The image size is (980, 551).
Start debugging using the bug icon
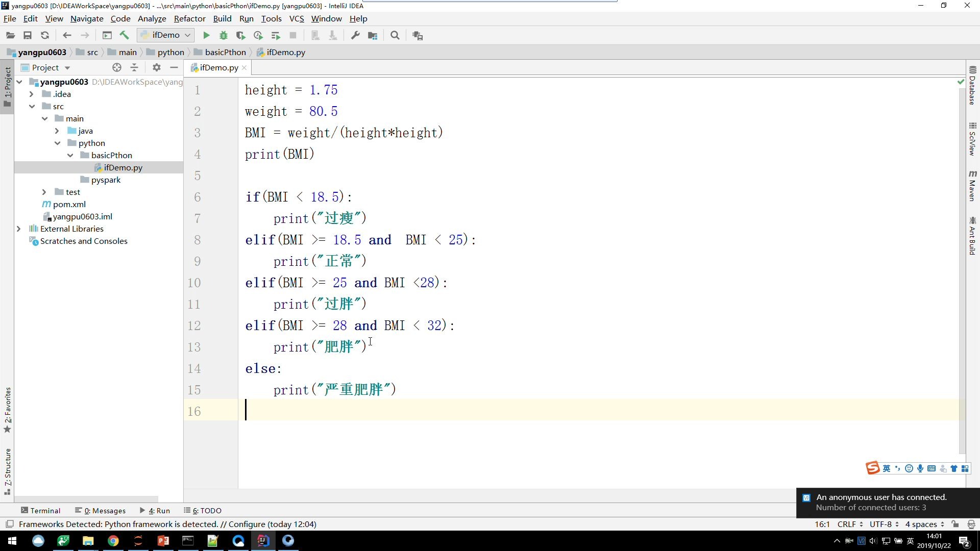click(223, 35)
